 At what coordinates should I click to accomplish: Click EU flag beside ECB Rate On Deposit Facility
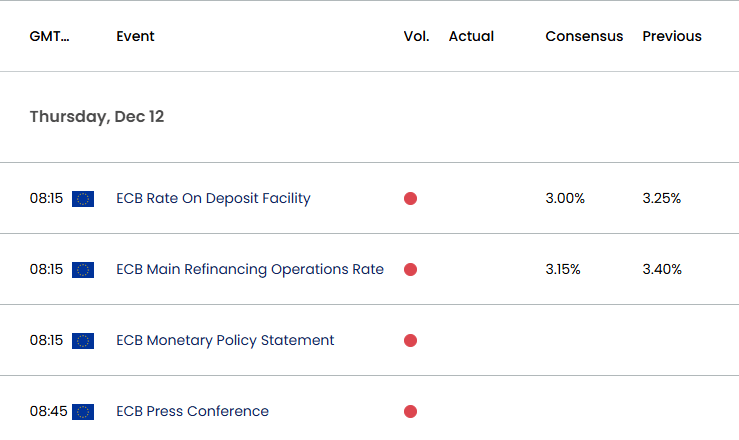point(83,199)
